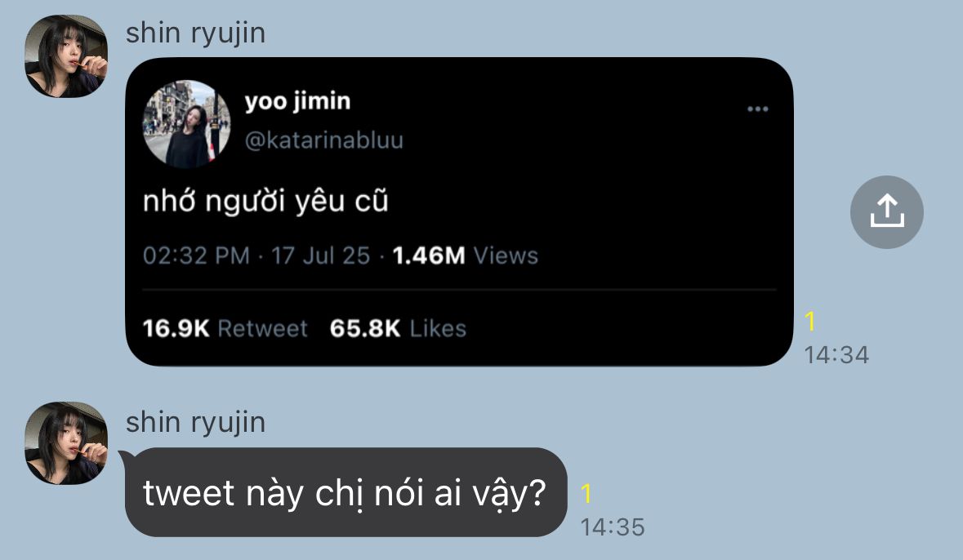Open the 16.9K Retweet count
Viewport: 963px width, 560px height.
click(225, 328)
